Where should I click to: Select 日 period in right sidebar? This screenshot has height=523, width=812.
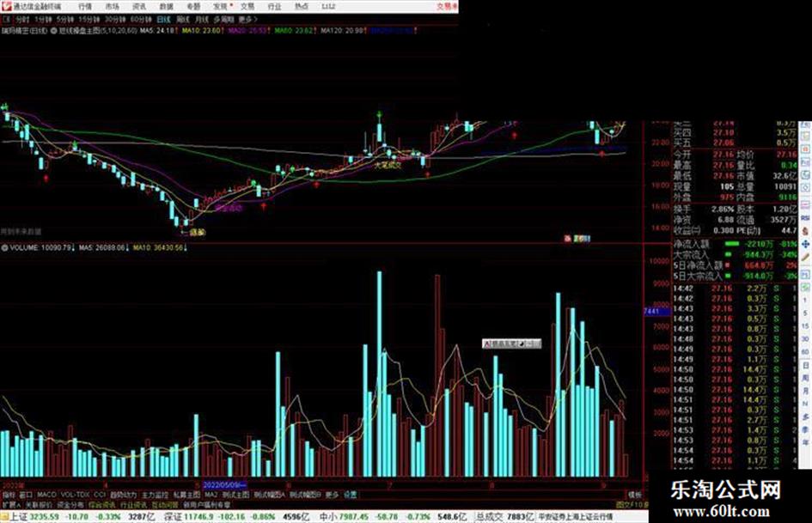point(805,366)
